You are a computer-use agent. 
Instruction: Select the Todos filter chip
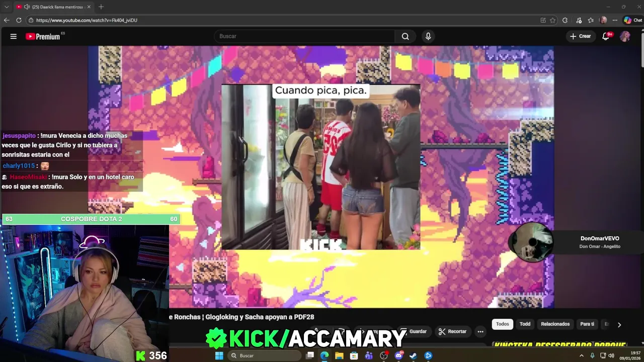click(503, 324)
